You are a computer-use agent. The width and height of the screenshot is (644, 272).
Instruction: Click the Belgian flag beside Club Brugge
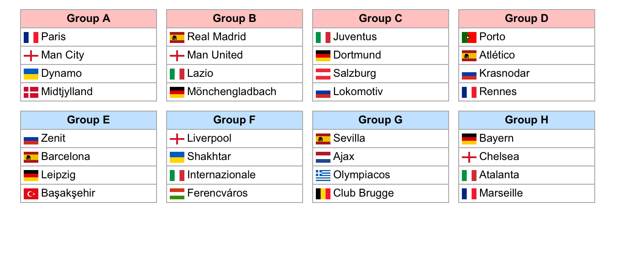pos(323,194)
